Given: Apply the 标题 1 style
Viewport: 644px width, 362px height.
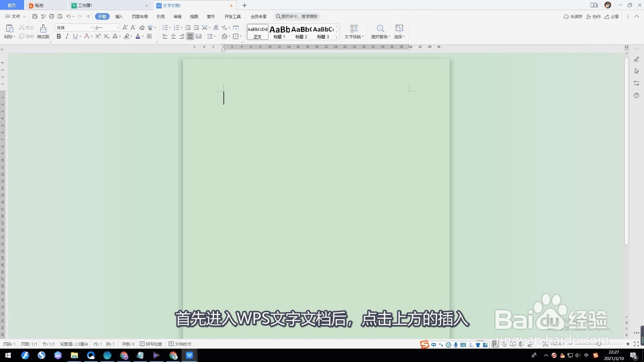Looking at the screenshot, I should pyautogui.click(x=279, y=31).
